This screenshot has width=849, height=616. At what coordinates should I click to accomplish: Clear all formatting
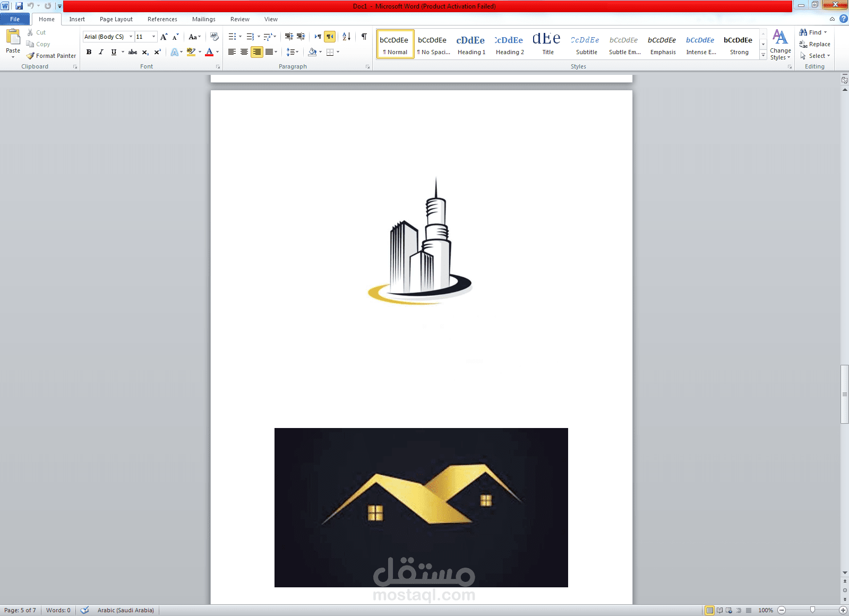point(215,37)
